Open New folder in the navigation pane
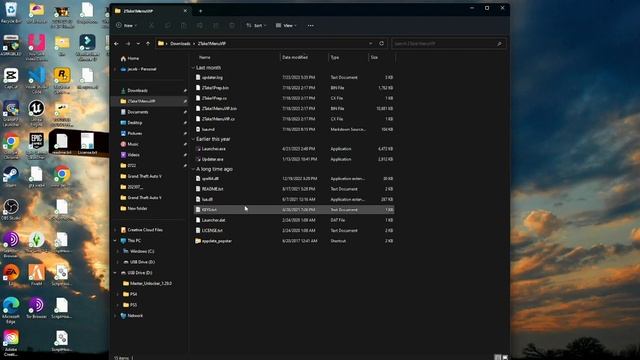The height and width of the screenshot is (360, 640). (x=133, y=208)
